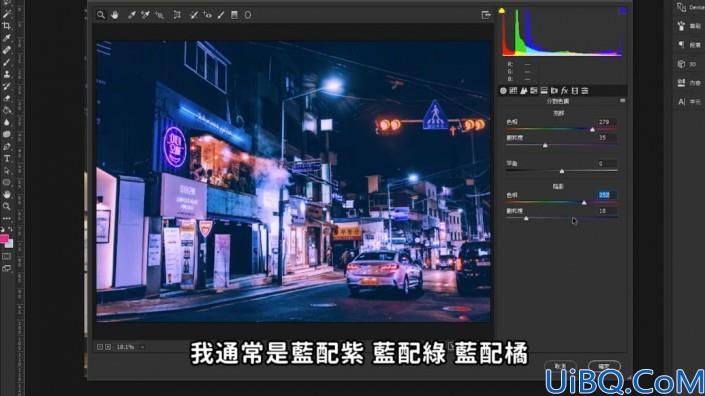
Task: Open the 3D panel in Photoshop dock
Action: pyautogui.click(x=688, y=64)
